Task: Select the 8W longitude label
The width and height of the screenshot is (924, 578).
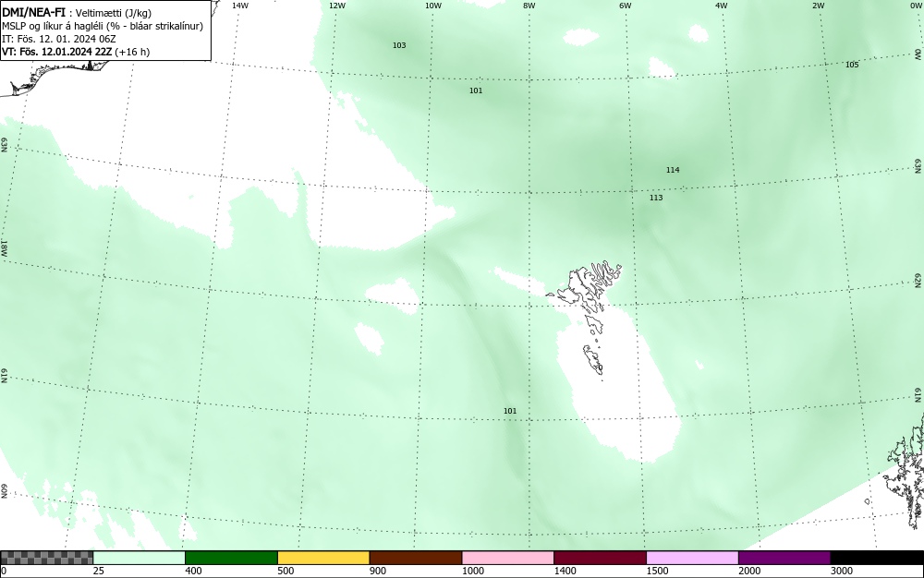Action: tap(529, 6)
